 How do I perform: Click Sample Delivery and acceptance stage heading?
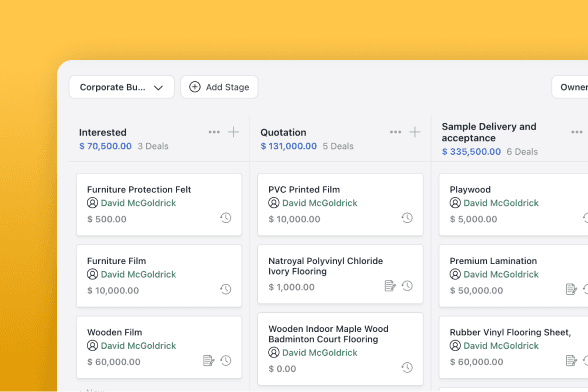pyautogui.click(x=489, y=132)
